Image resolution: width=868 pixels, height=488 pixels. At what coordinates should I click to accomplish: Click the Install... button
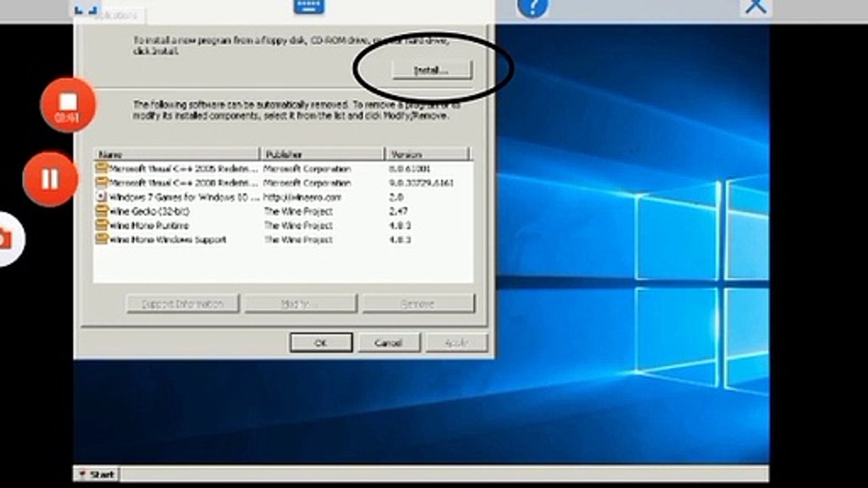pos(432,69)
